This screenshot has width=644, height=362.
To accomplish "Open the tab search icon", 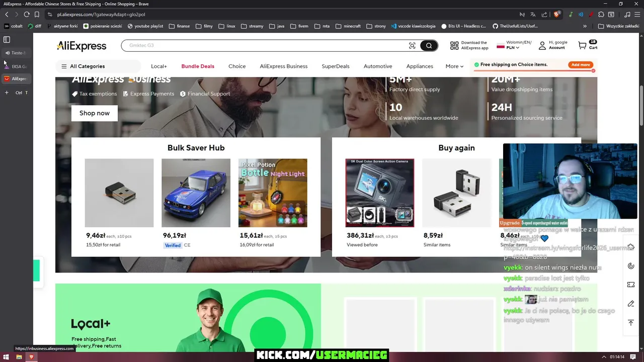I will tap(611, 15).
